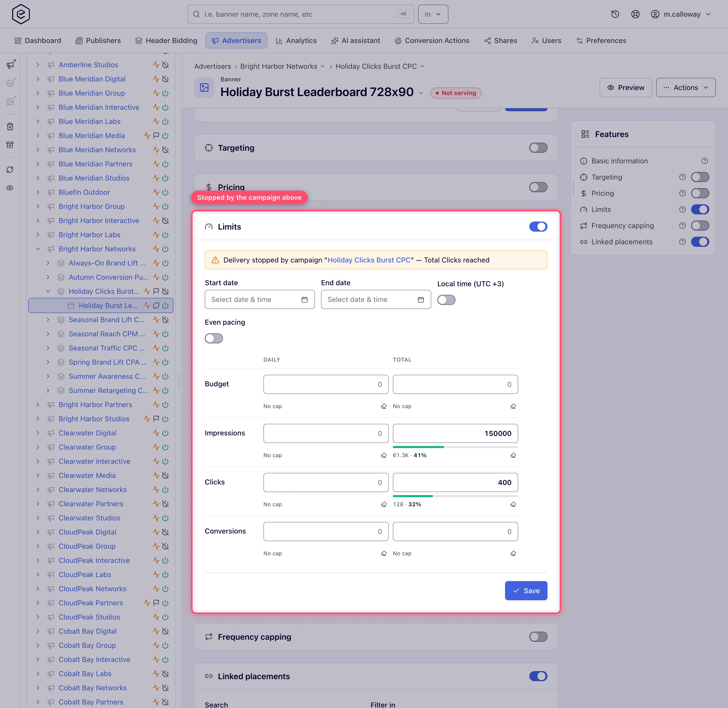Viewport: 728px width, 708px height.
Task: Focus the banner name search field
Action: point(300,14)
